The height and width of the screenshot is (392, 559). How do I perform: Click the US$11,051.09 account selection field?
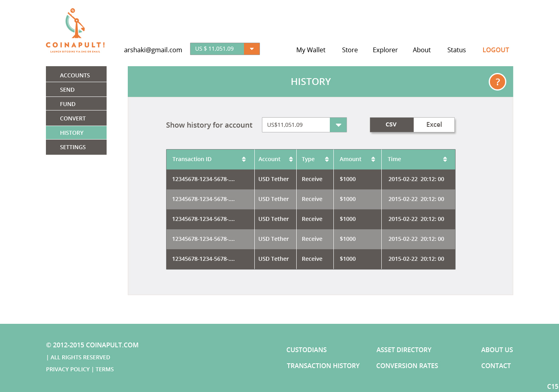(296, 125)
